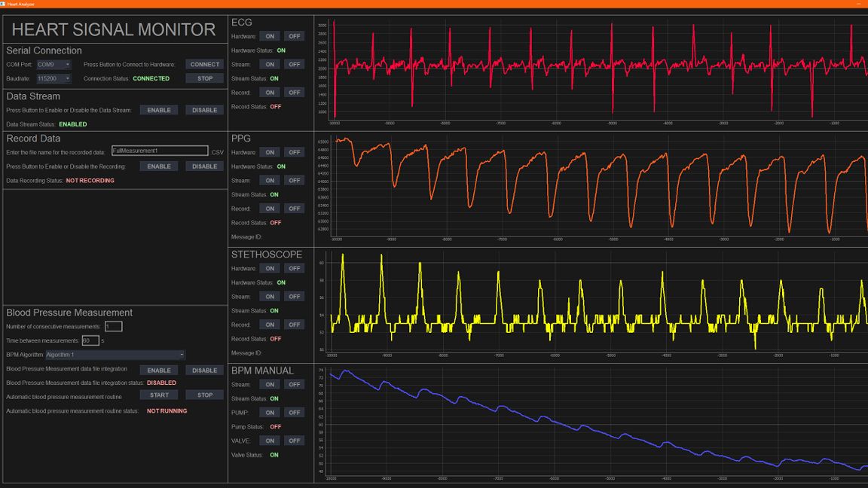Turn the Stethoscope stream OFF
This screenshot has width=868, height=488.
(294, 296)
